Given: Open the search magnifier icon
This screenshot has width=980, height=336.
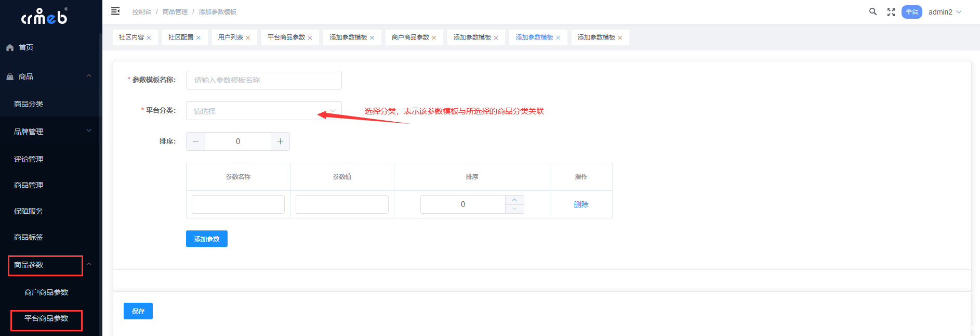Looking at the screenshot, I should [x=873, y=11].
